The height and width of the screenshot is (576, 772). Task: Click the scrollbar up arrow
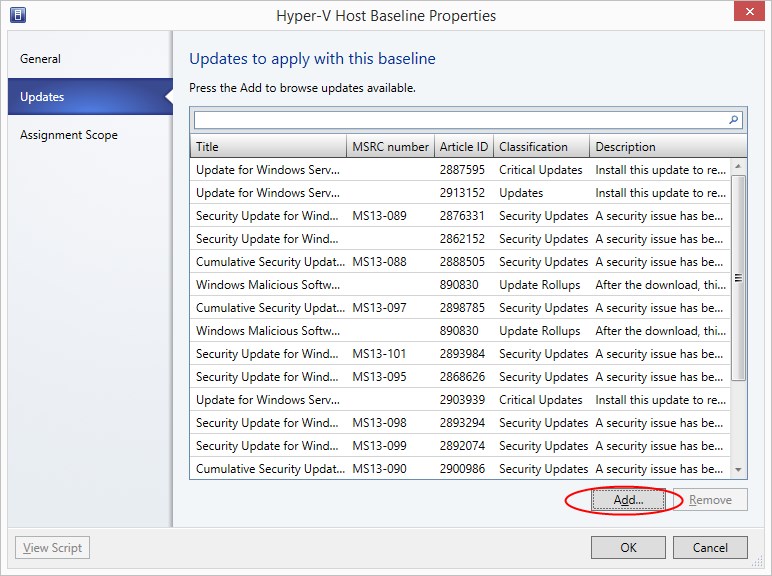(x=738, y=166)
